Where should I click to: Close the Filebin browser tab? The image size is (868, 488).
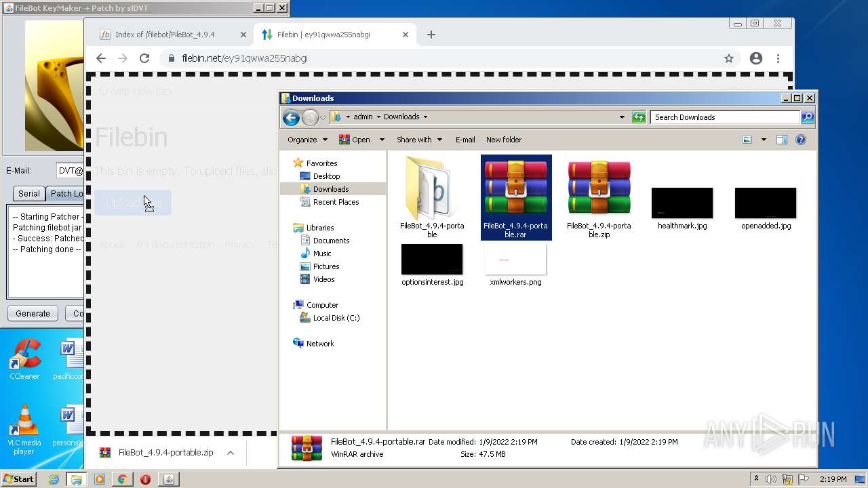click(x=406, y=35)
